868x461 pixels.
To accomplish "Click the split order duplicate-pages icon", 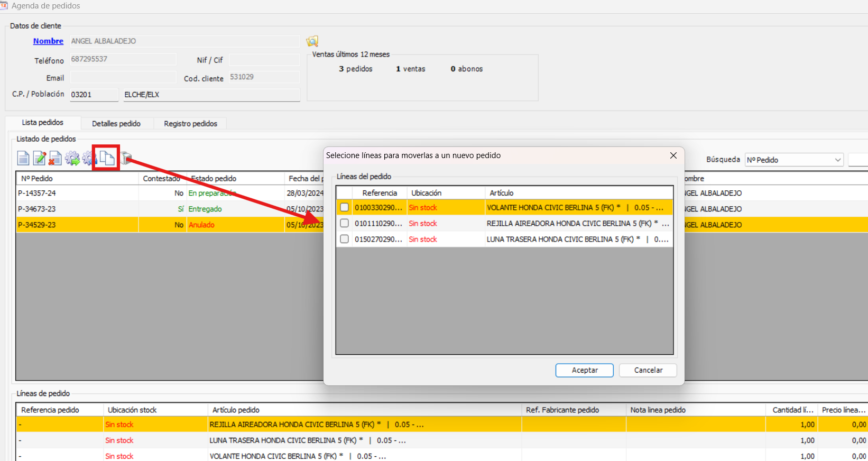I will tap(107, 158).
